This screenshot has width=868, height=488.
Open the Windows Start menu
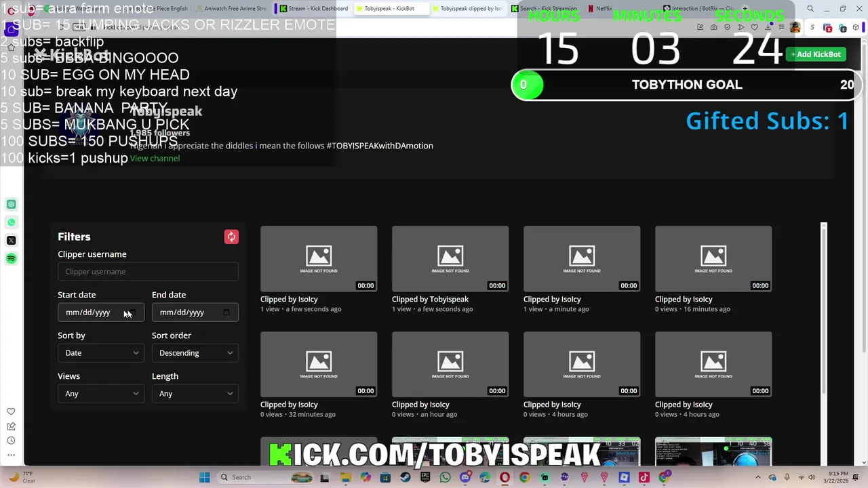point(204,477)
